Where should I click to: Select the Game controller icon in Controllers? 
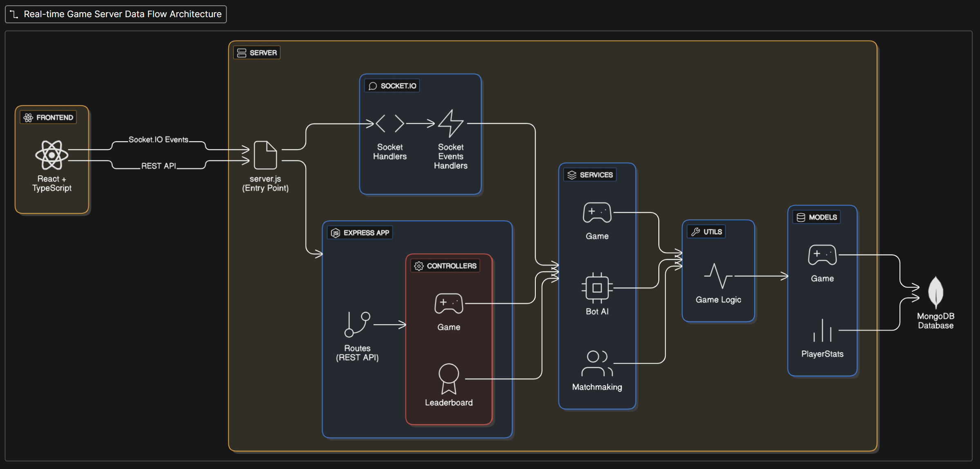tap(449, 303)
